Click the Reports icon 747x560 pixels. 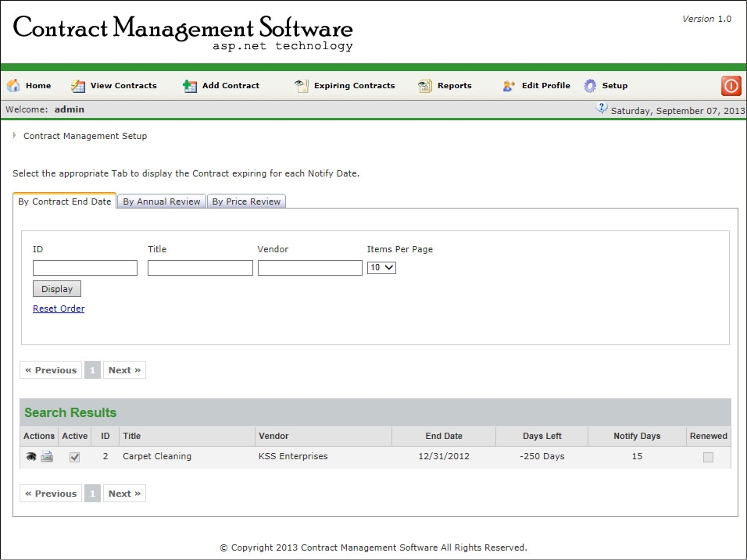424,86
